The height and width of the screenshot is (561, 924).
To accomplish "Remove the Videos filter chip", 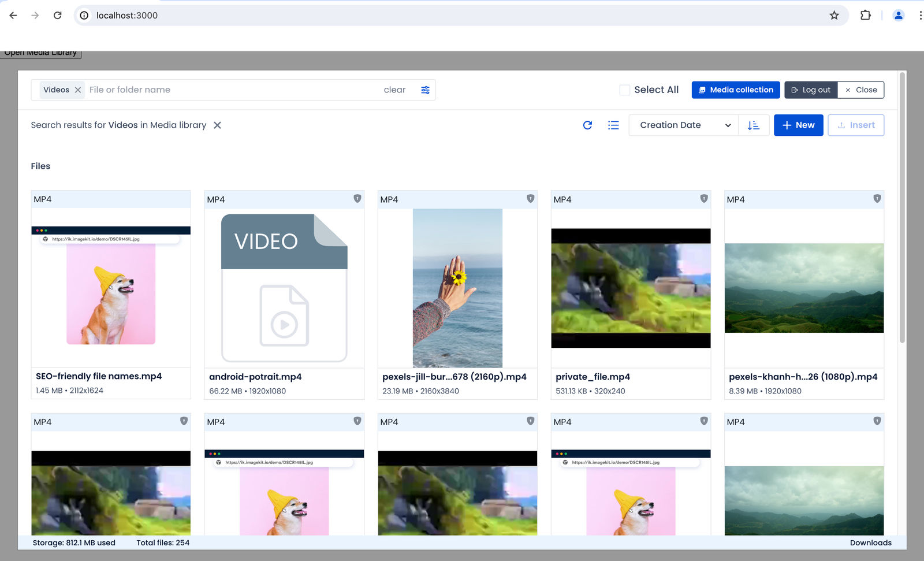I will [x=78, y=90].
